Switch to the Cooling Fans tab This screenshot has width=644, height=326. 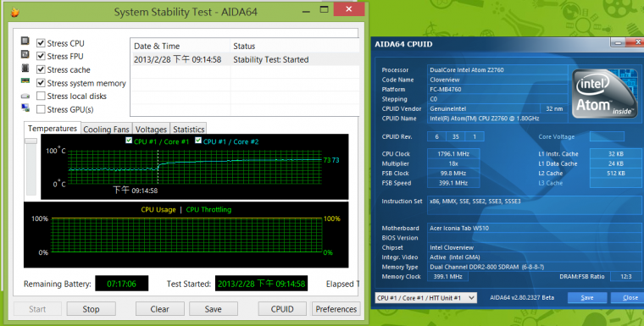click(x=106, y=130)
